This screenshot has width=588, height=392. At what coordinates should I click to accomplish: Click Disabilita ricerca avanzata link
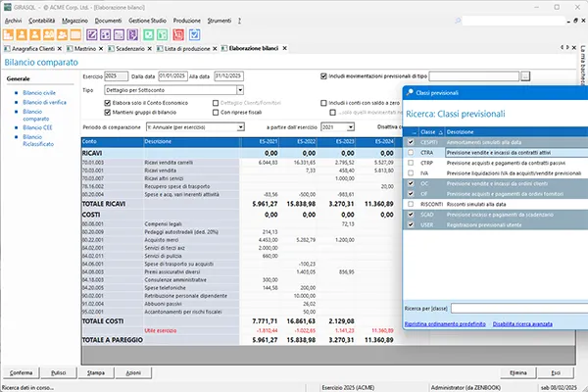522,323
